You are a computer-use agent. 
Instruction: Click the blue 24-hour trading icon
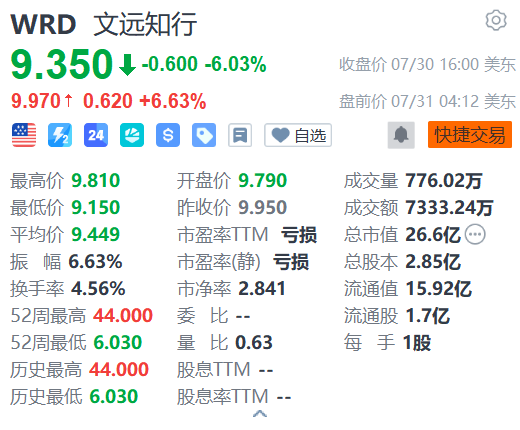pos(96,135)
